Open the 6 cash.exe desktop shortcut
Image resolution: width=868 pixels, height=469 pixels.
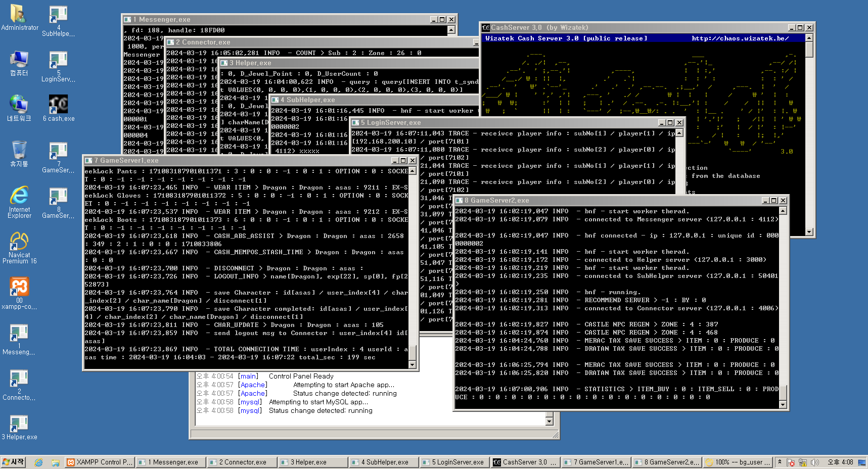pyautogui.click(x=59, y=106)
